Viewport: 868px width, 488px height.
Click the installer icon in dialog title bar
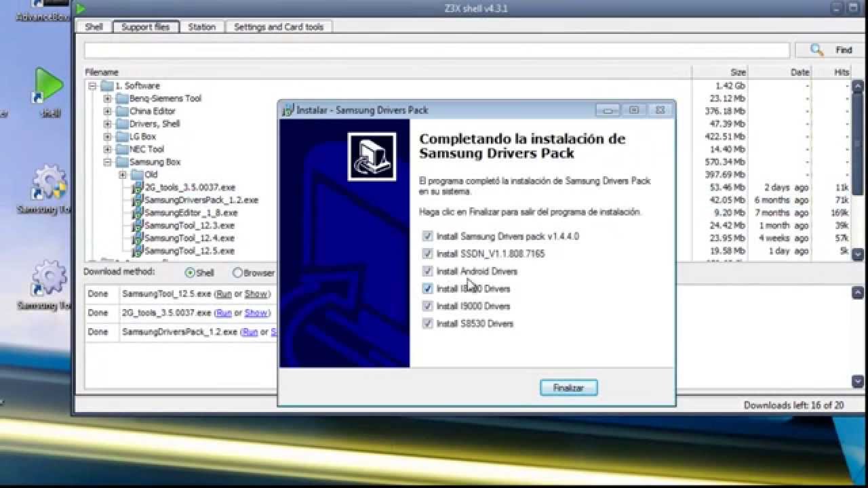pos(288,110)
